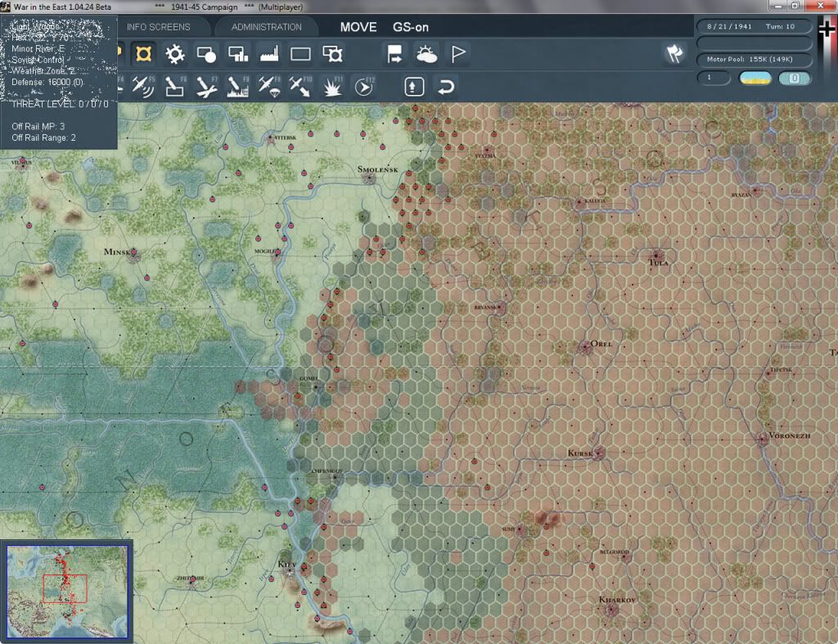Click the Off Rail Range: 2 text
Image resolution: width=838 pixels, height=644 pixels.
[x=43, y=137]
